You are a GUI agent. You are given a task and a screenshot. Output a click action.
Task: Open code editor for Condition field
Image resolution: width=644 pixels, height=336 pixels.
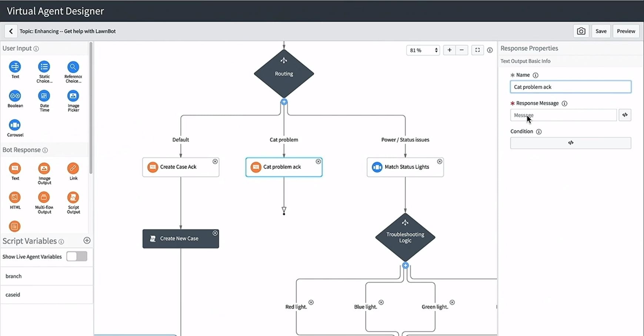571,143
